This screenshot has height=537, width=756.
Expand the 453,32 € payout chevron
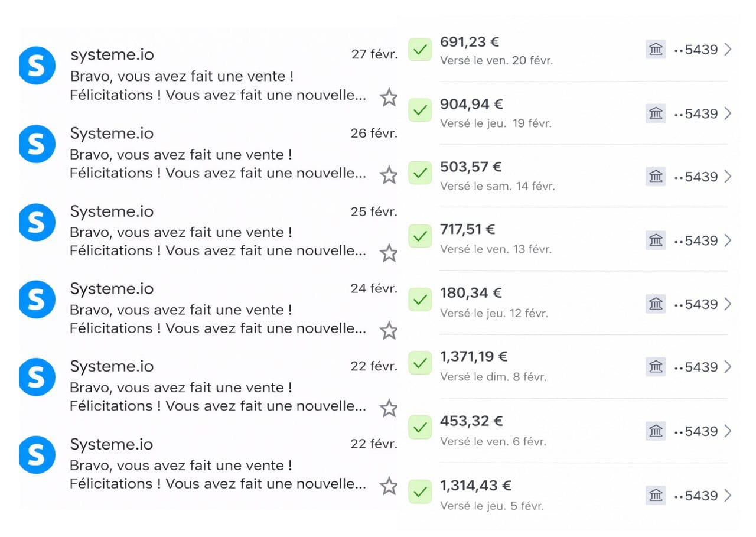click(x=728, y=431)
